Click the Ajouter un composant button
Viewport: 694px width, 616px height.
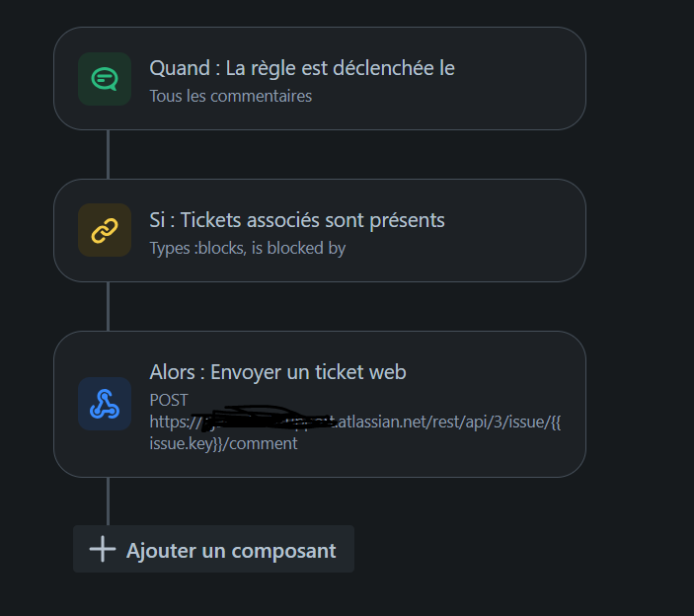[x=213, y=549]
